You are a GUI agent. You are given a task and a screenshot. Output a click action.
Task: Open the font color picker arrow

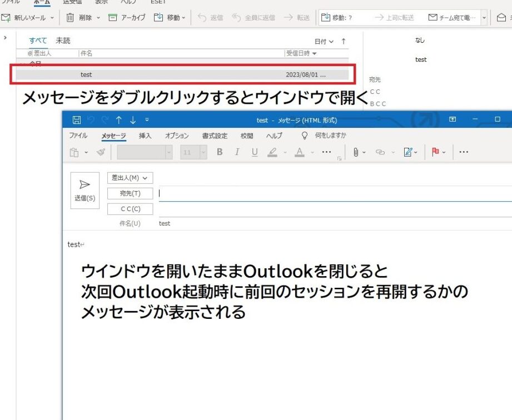click(x=312, y=152)
